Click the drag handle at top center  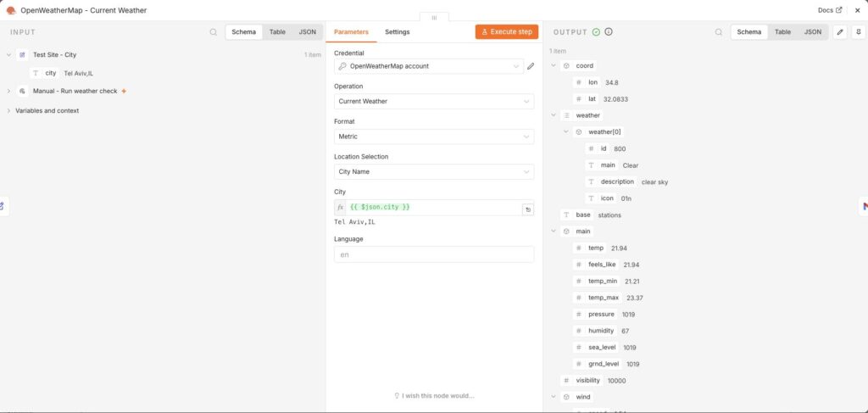[x=434, y=18]
